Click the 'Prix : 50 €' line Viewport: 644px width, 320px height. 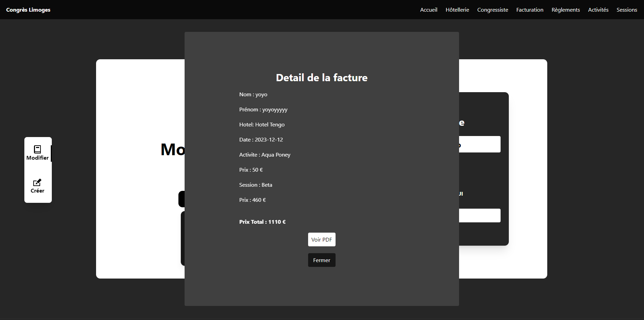251,170
